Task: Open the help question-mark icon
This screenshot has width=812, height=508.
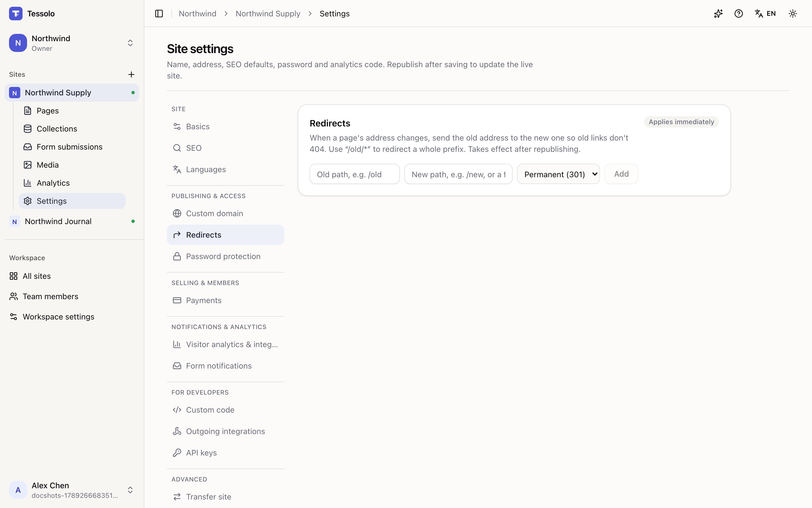Action: tap(738, 14)
